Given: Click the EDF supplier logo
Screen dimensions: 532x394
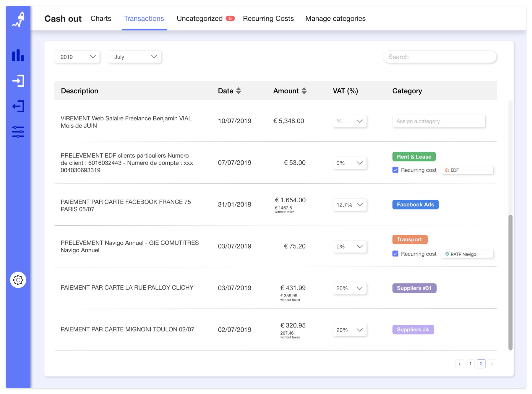Looking at the screenshot, I should pyautogui.click(x=447, y=170).
